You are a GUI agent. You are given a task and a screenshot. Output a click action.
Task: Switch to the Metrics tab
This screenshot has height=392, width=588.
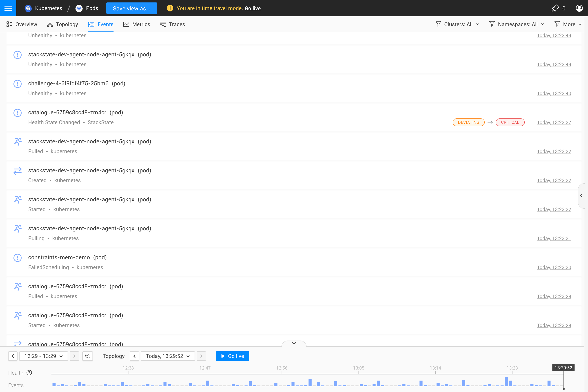tap(137, 24)
